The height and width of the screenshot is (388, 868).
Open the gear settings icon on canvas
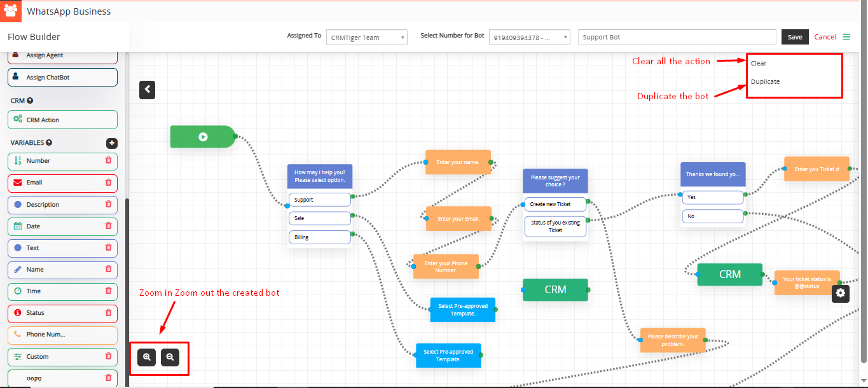(841, 293)
